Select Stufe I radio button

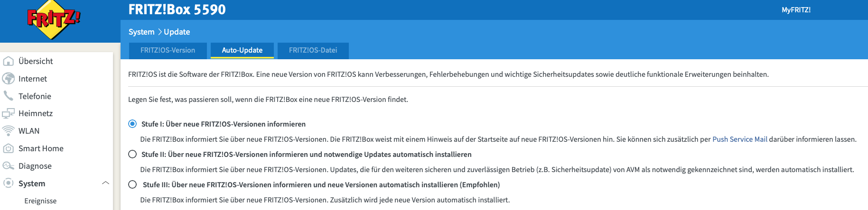tap(132, 124)
